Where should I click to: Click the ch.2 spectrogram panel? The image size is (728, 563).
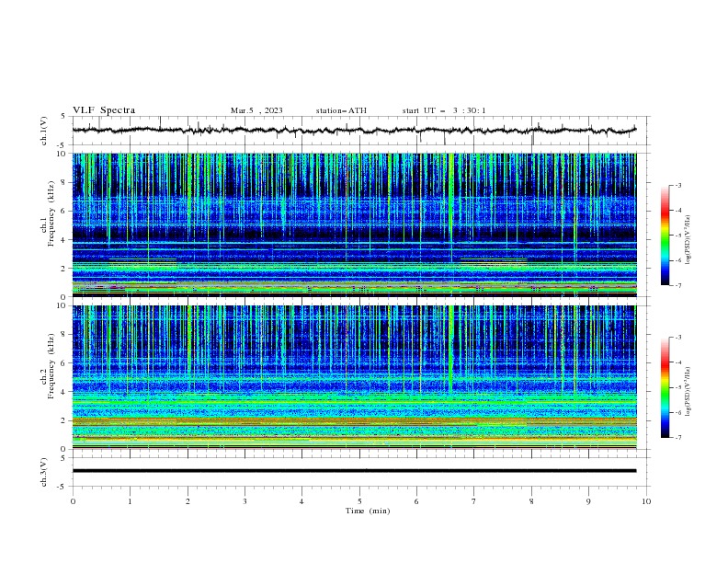click(354, 377)
